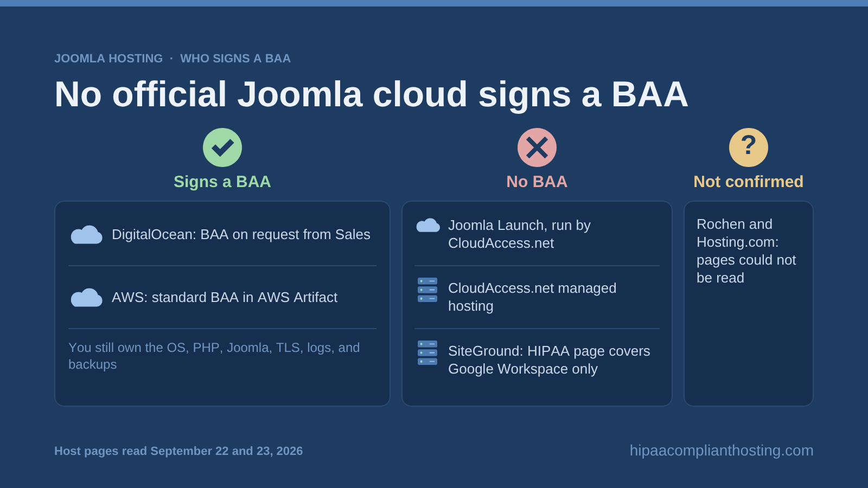Viewport: 868px width, 488px height.
Task: Click 'AWS: standard BAA in AWS Artifact'
Action: pos(225,298)
